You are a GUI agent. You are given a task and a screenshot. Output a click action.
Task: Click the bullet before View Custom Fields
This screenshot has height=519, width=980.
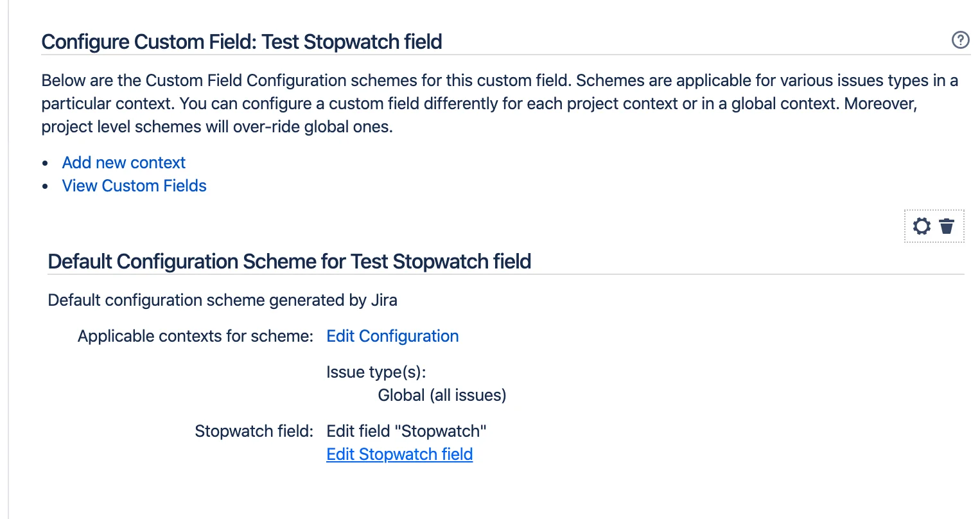coord(45,186)
